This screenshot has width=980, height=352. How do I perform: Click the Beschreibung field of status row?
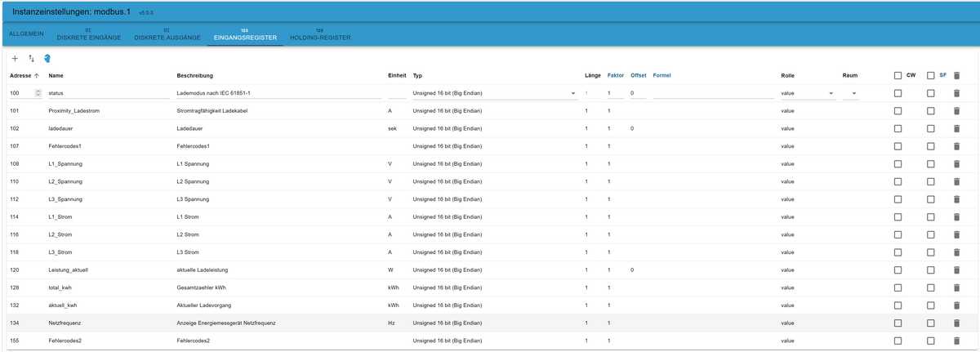point(278,93)
